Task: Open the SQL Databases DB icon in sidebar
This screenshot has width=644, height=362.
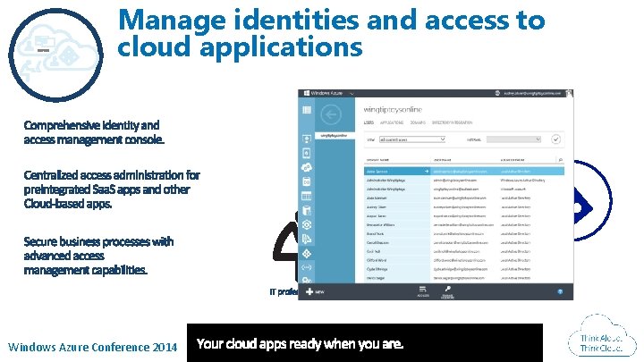Action: pyautogui.click(x=307, y=181)
